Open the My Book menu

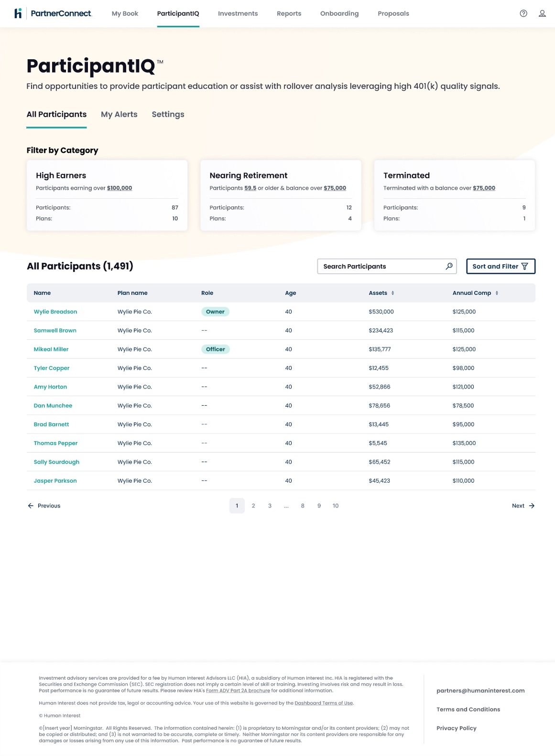point(125,13)
